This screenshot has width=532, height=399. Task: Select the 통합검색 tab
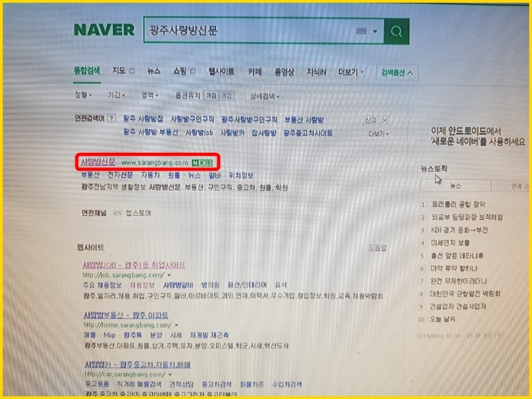coord(87,71)
